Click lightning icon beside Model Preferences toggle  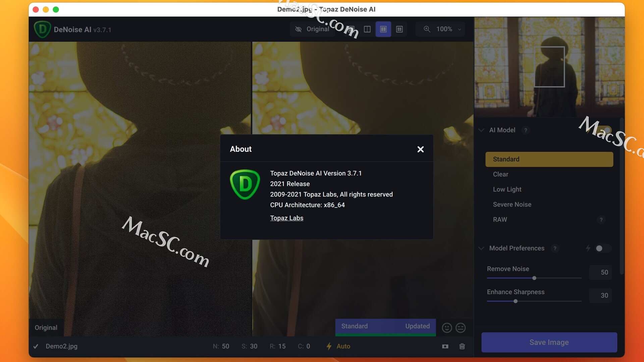(x=588, y=248)
